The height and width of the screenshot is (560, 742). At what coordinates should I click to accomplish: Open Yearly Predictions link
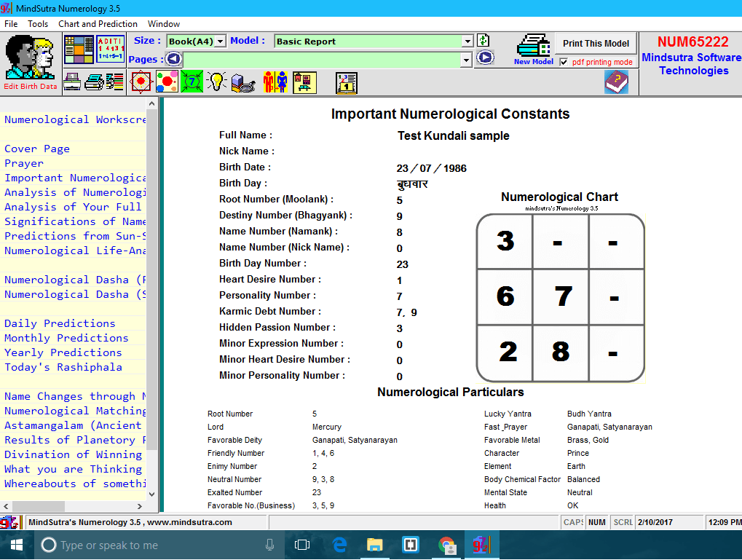click(63, 352)
